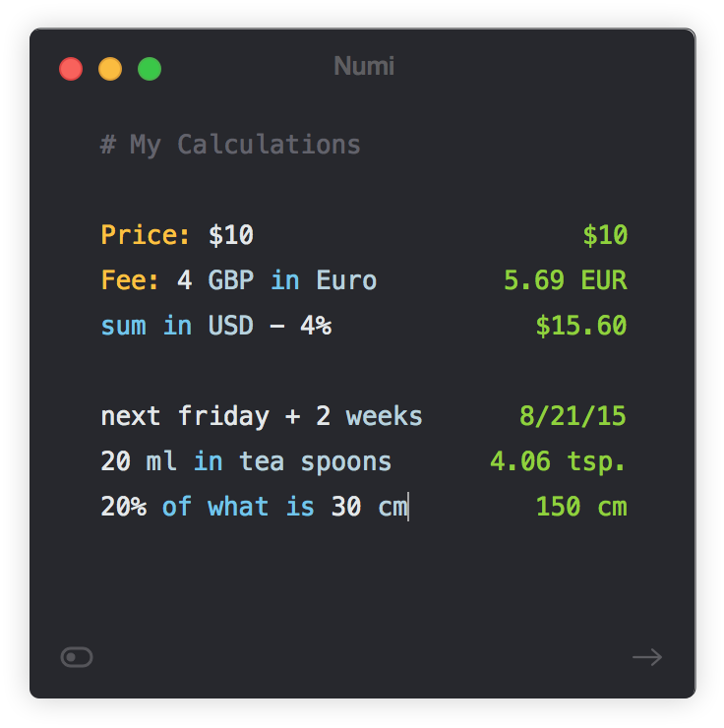The height and width of the screenshot is (728, 724).
Task: Click the 'sum in USD – 4%' line
Action: click(x=216, y=325)
